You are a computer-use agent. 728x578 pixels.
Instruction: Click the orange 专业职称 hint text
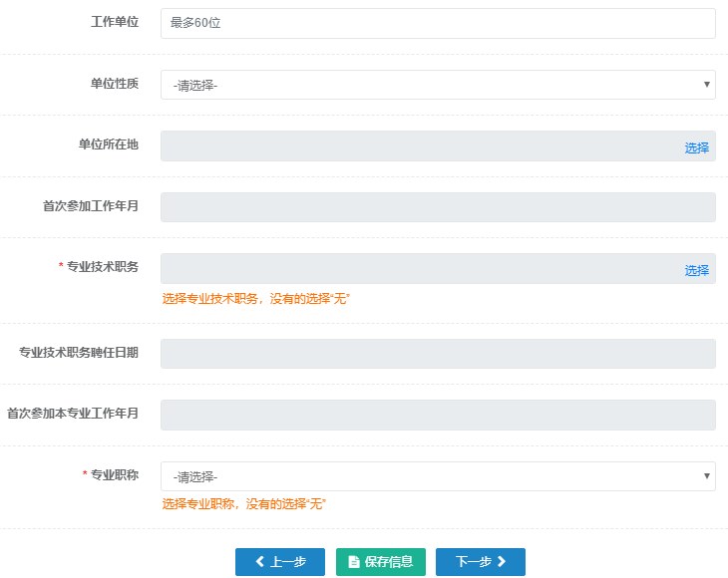click(244, 504)
